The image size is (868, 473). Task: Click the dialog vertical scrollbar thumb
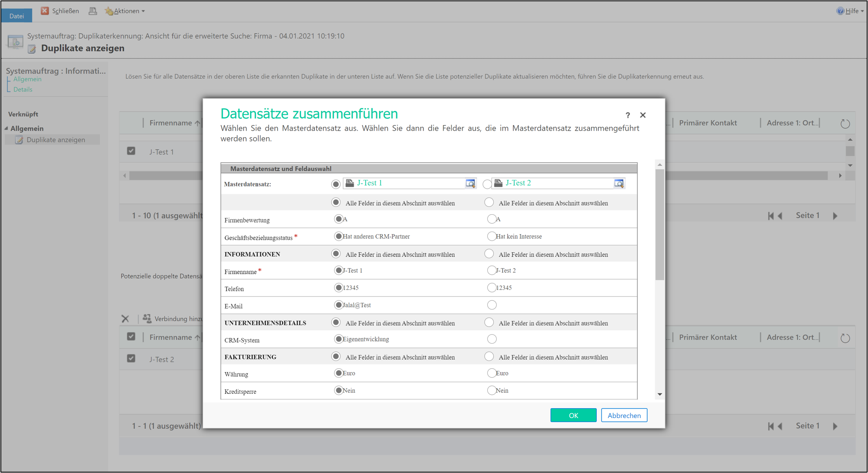pos(659,225)
